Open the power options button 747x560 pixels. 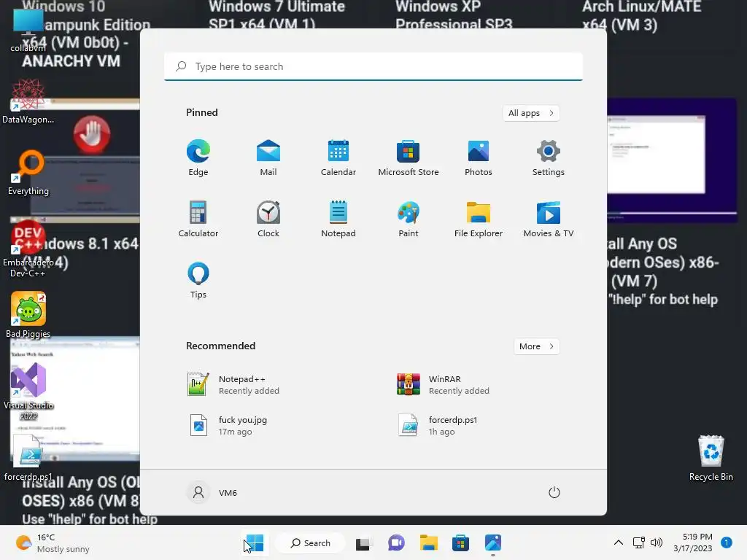554,492
